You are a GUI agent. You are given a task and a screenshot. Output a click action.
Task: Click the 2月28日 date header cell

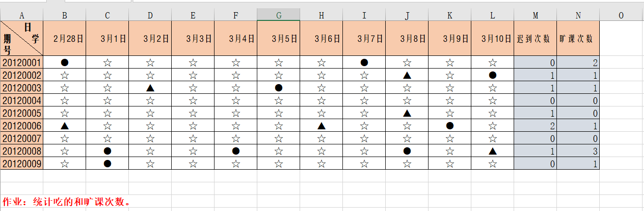pos(65,38)
